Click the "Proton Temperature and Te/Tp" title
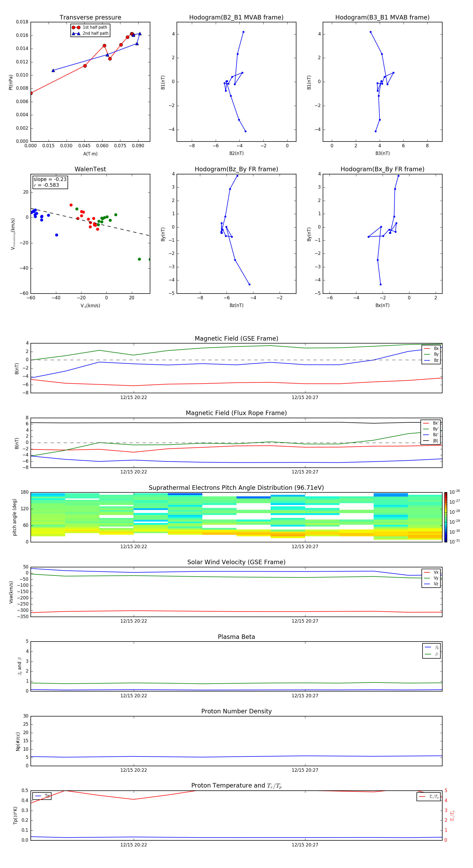 point(236,786)
